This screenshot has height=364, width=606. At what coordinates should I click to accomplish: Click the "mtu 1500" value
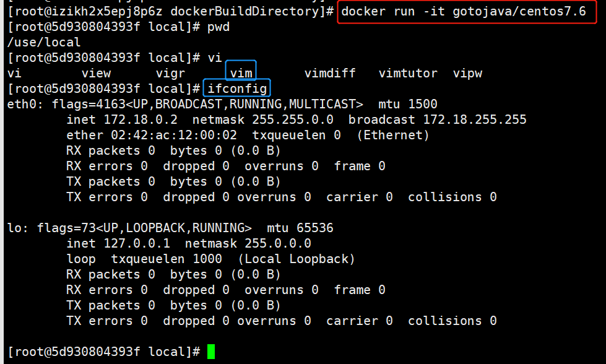(x=408, y=105)
